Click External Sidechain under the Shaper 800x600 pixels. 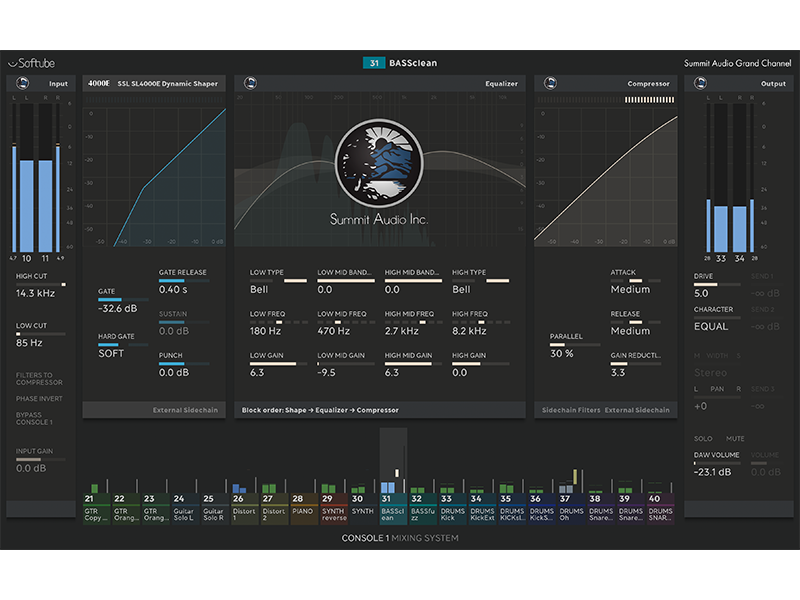coord(187,410)
